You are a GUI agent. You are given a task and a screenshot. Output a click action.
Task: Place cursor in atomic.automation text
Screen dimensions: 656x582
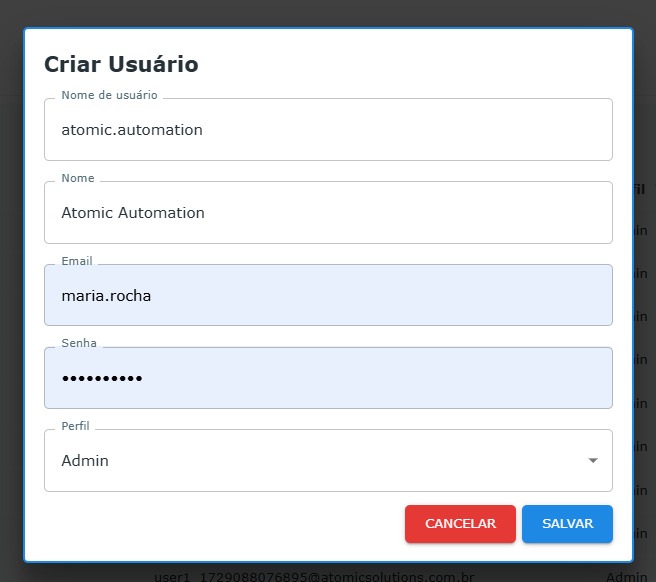tap(132, 130)
